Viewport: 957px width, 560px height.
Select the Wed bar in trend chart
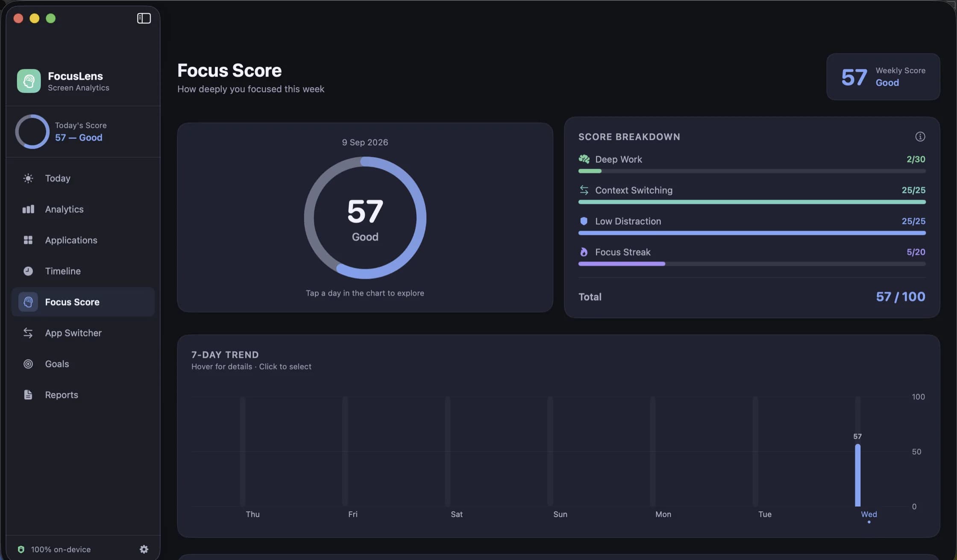[x=857, y=475]
